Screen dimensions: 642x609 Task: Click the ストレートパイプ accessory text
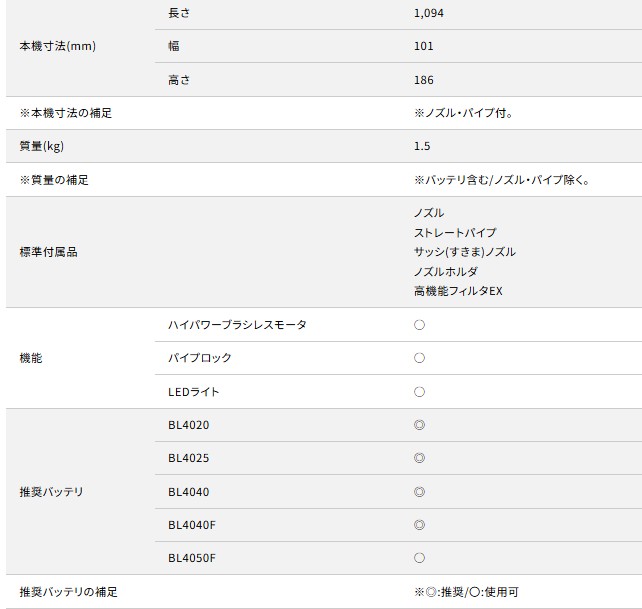(x=454, y=232)
